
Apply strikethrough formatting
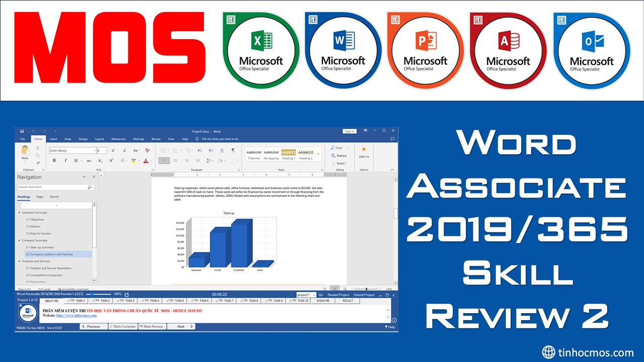pos(89,160)
